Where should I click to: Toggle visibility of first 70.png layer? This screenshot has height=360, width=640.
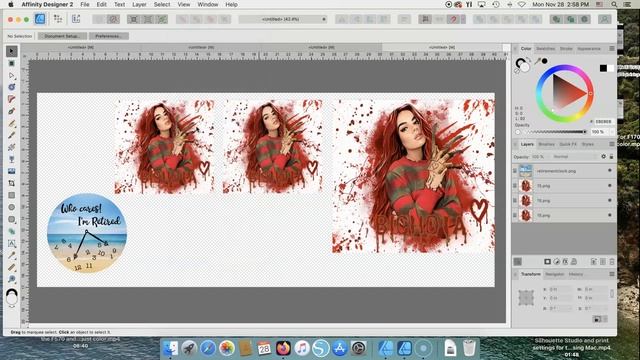coord(610,186)
